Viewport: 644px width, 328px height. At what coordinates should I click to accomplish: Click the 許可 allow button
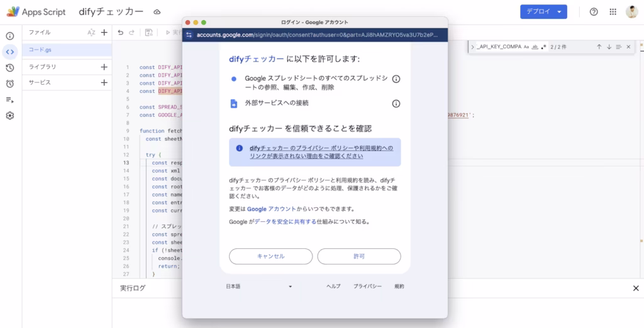point(358,256)
